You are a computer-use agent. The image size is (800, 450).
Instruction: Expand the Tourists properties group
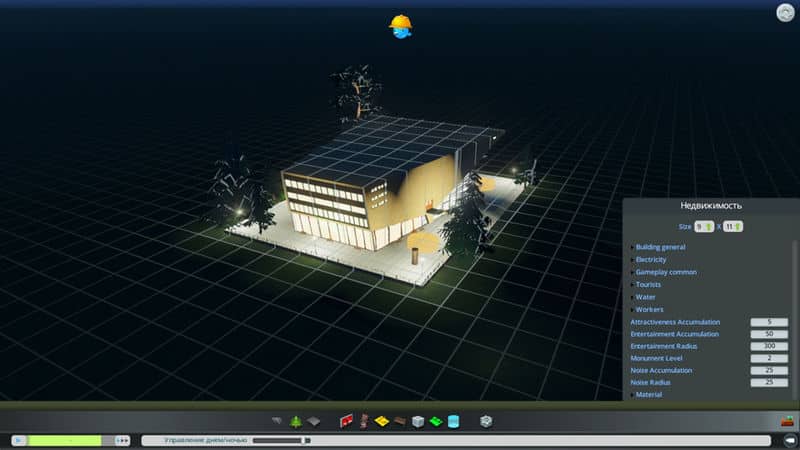(648, 285)
